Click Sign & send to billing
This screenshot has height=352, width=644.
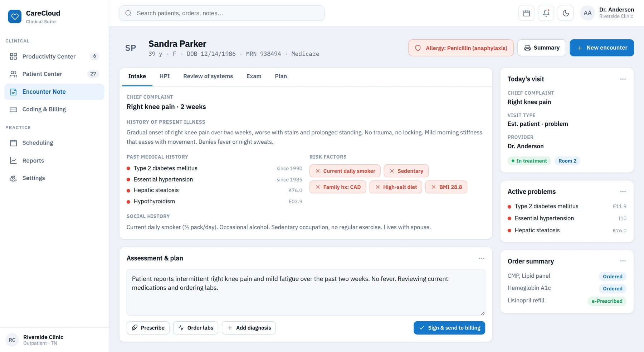(449, 328)
